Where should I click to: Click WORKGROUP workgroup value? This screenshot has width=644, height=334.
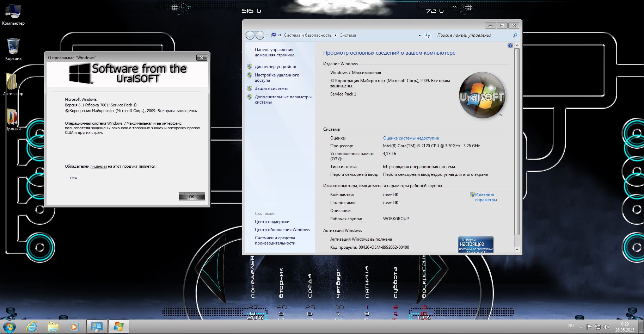[396, 219]
